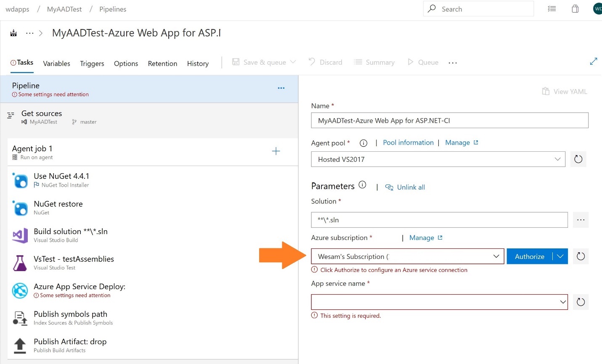Select the Publish symbols path icon
The height and width of the screenshot is (364, 602).
(20, 318)
